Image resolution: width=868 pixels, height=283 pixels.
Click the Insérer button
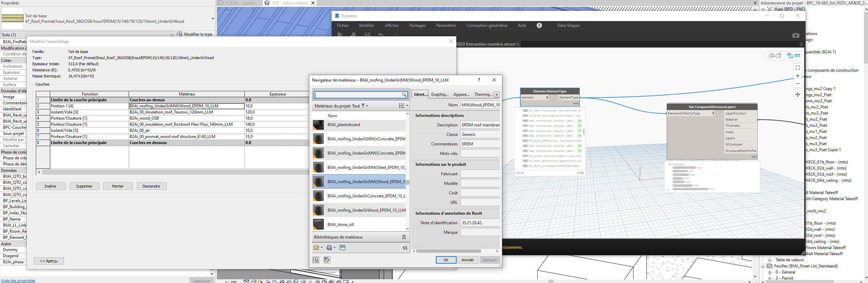click(x=51, y=186)
